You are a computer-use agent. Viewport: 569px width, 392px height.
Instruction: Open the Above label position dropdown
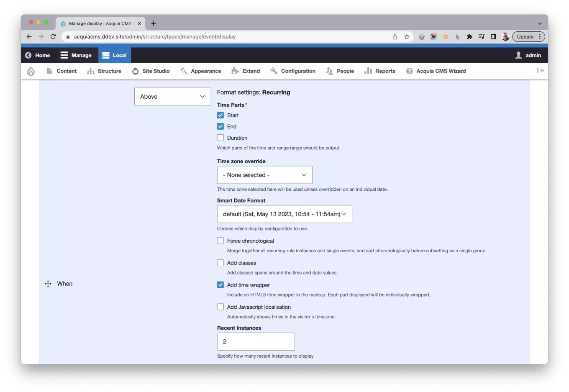tap(172, 97)
